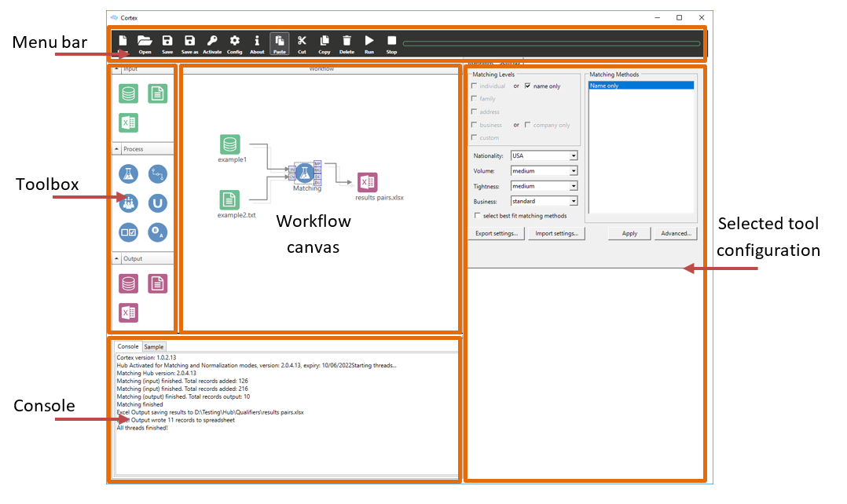Pick the flask Matching tool in the Process toolbox

[x=129, y=173]
